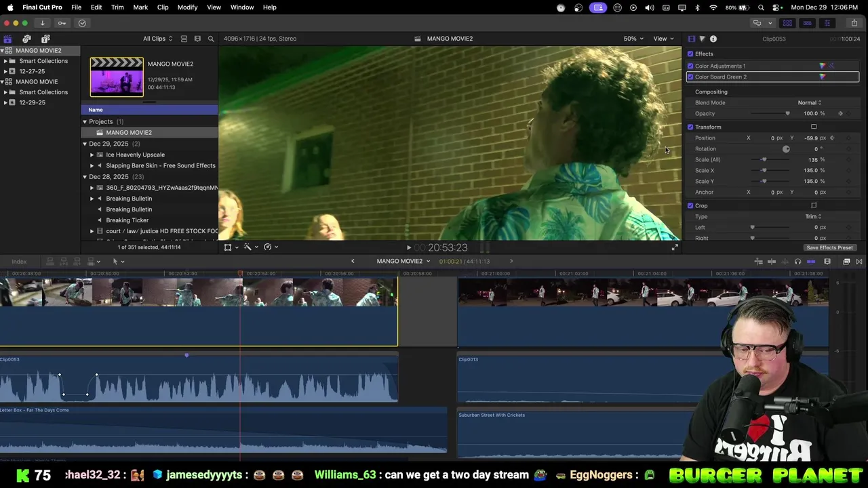This screenshot has height=488, width=868.
Task: Open the Photos and Audio sidebar icon
Action: point(26,39)
